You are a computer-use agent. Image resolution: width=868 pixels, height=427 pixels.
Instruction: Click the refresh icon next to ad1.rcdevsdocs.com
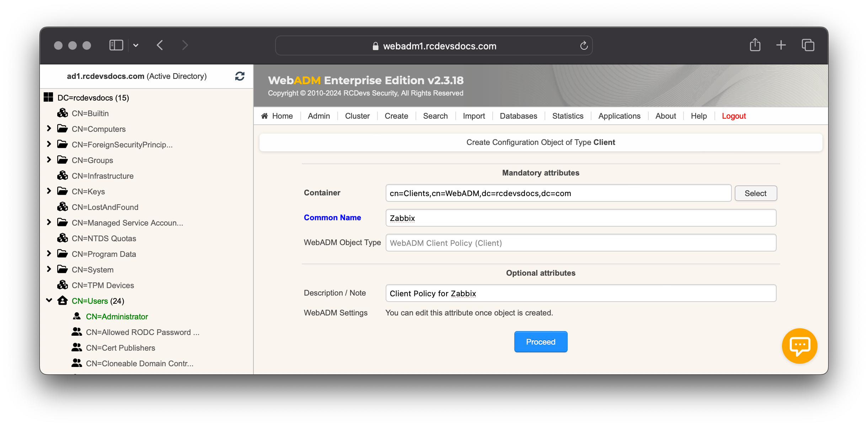tap(240, 76)
